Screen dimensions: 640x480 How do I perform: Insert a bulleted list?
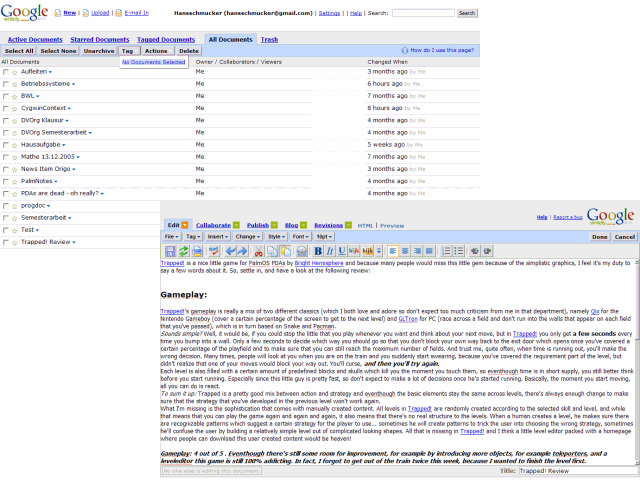click(458, 251)
